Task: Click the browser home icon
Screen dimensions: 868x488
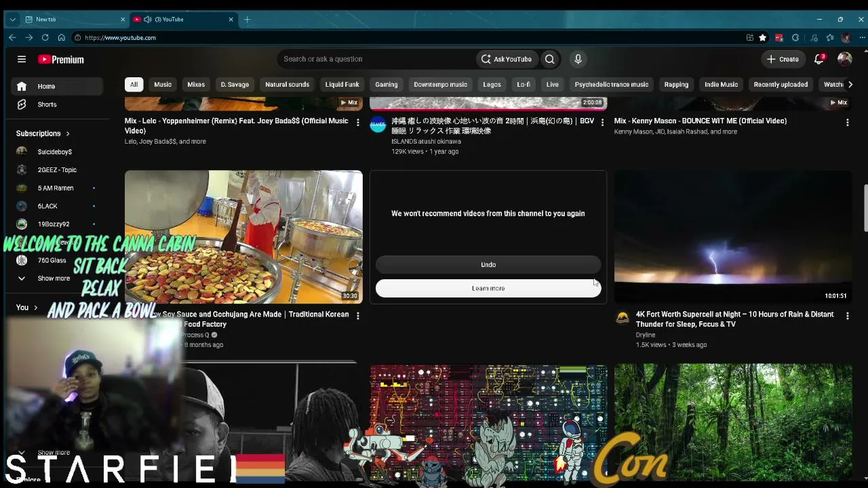Action: pyautogui.click(x=61, y=38)
